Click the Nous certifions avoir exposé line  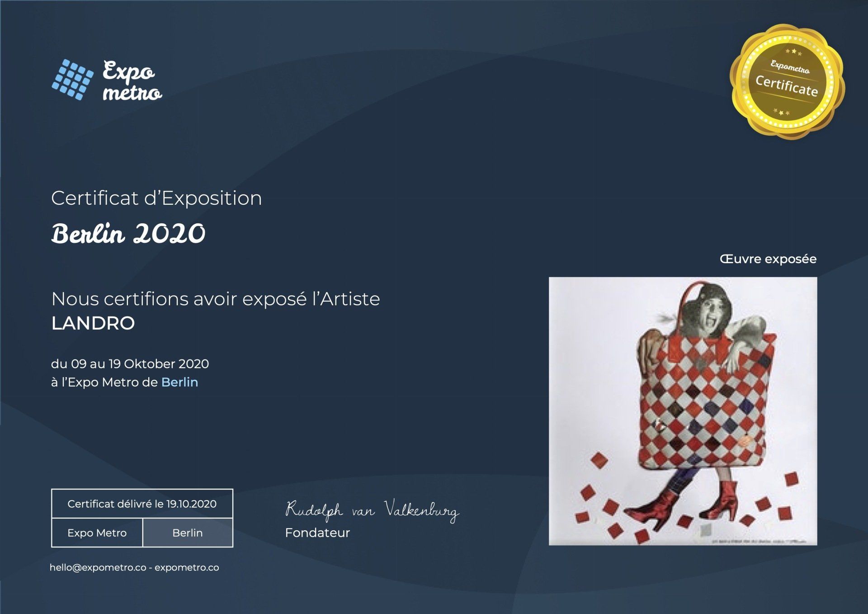coord(215,299)
